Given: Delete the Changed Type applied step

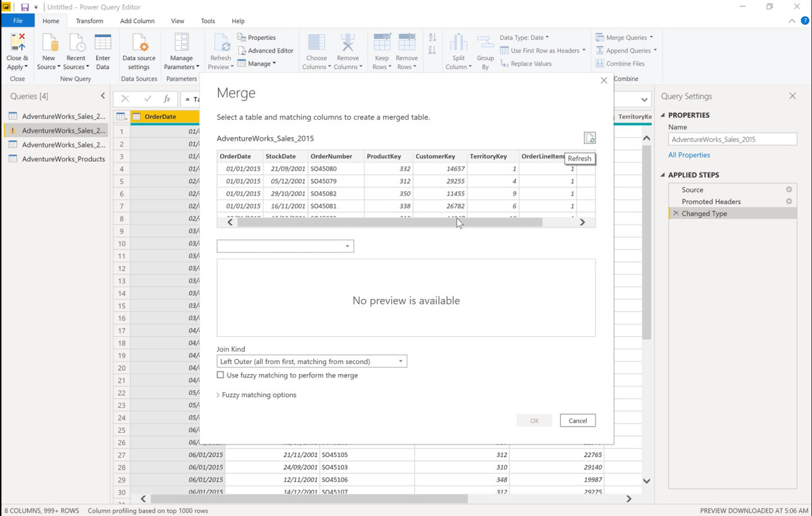Looking at the screenshot, I should click(x=677, y=213).
